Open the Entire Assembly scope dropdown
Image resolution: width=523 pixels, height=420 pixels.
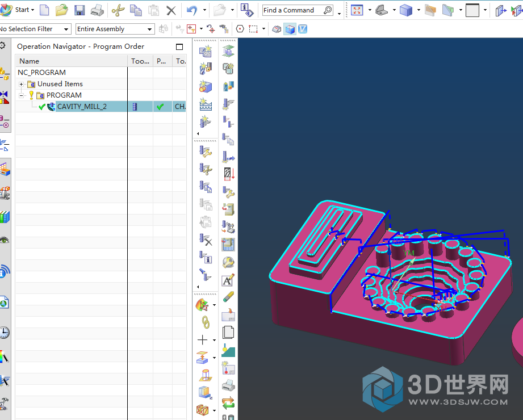tap(149, 29)
